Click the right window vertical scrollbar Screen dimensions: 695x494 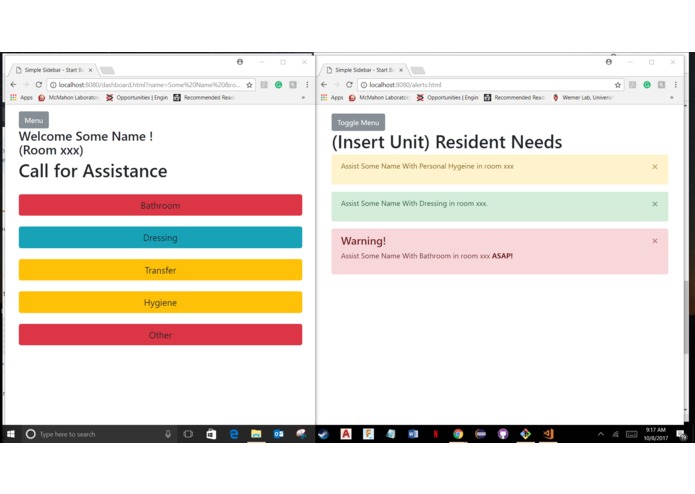[x=686, y=317]
